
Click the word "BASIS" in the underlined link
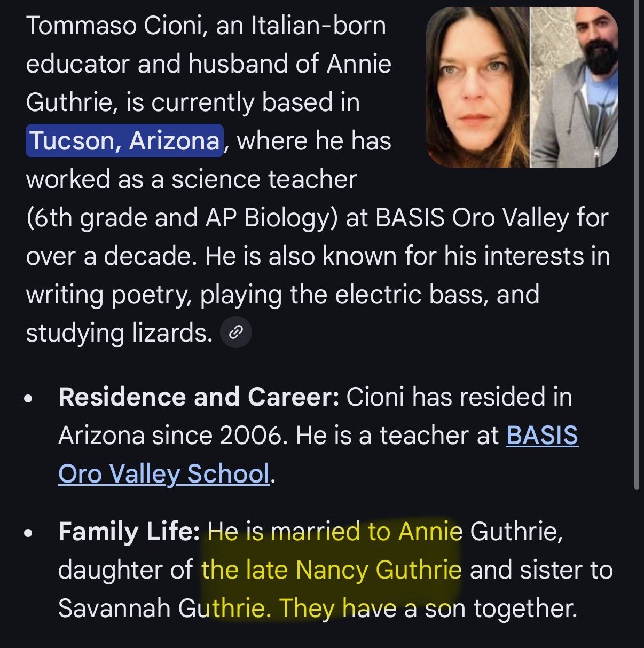[x=541, y=436]
